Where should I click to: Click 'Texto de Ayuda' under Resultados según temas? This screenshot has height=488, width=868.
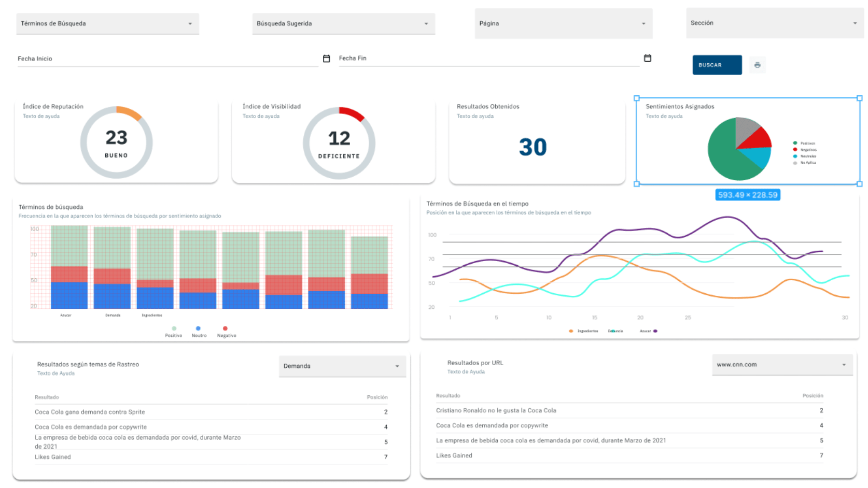(x=56, y=373)
